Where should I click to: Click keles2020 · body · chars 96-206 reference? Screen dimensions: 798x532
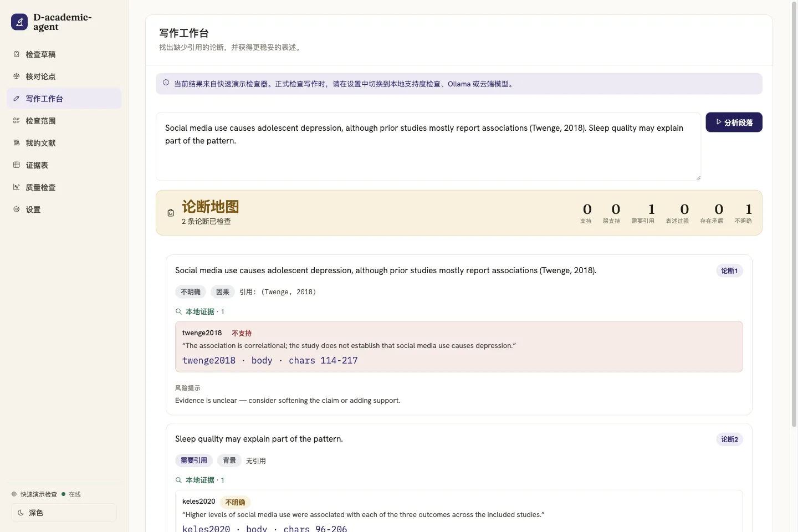tap(265, 529)
